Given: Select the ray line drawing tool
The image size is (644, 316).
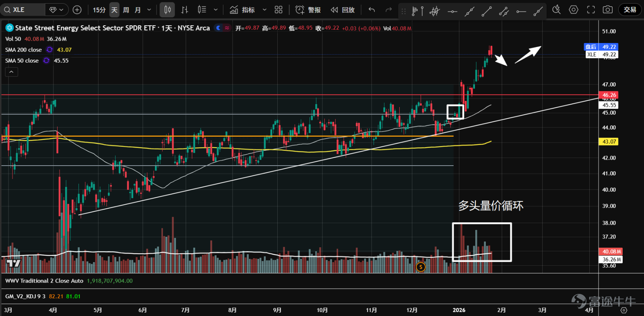Looking at the screenshot, I should point(538,11).
